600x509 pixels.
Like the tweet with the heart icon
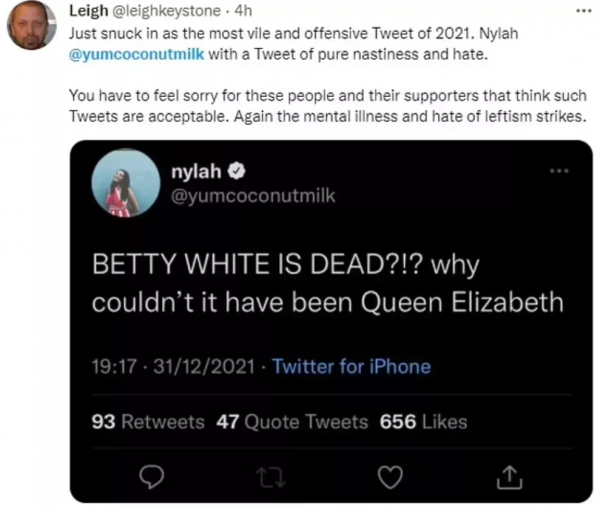(x=385, y=479)
